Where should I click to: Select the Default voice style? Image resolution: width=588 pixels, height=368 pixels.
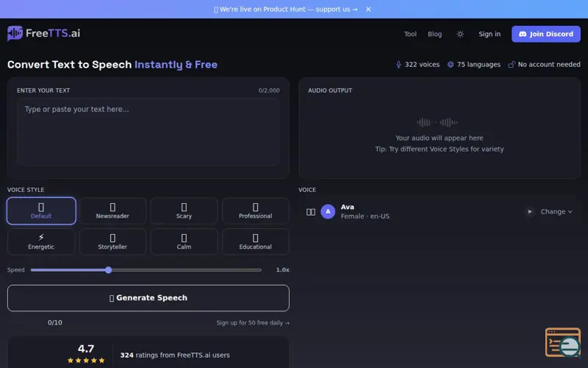pyautogui.click(x=41, y=210)
